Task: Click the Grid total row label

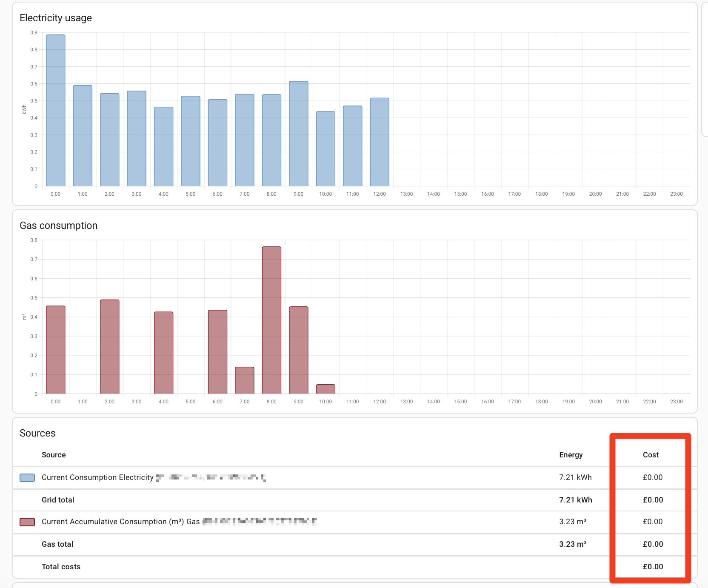Action: click(58, 500)
